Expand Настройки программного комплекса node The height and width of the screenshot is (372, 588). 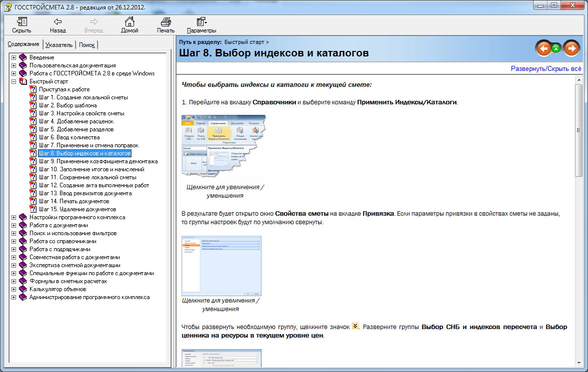(x=13, y=217)
